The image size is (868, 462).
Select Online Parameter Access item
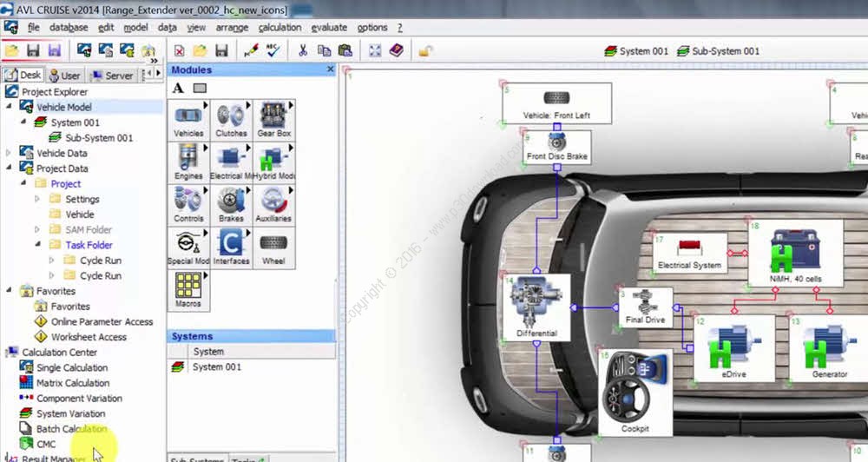click(102, 321)
